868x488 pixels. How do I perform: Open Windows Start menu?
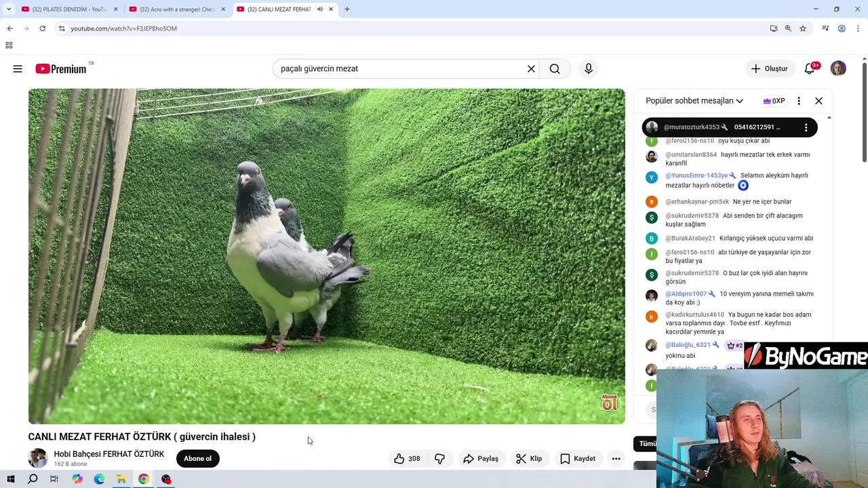tap(10, 479)
